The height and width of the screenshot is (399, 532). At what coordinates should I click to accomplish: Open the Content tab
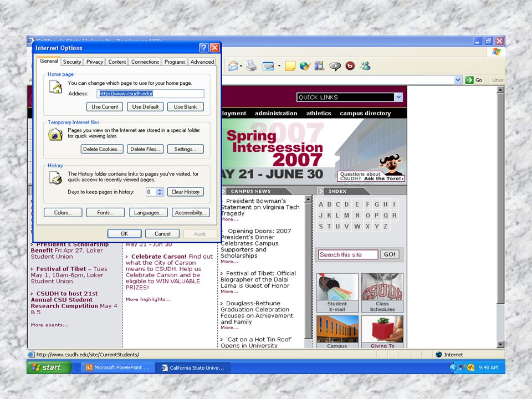tap(117, 62)
